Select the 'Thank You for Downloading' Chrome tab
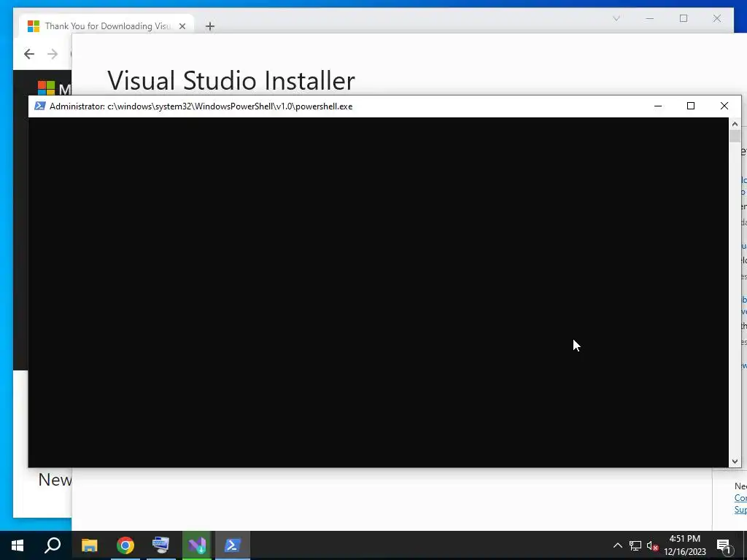Image resolution: width=747 pixels, height=560 pixels. click(x=107, y=26)
